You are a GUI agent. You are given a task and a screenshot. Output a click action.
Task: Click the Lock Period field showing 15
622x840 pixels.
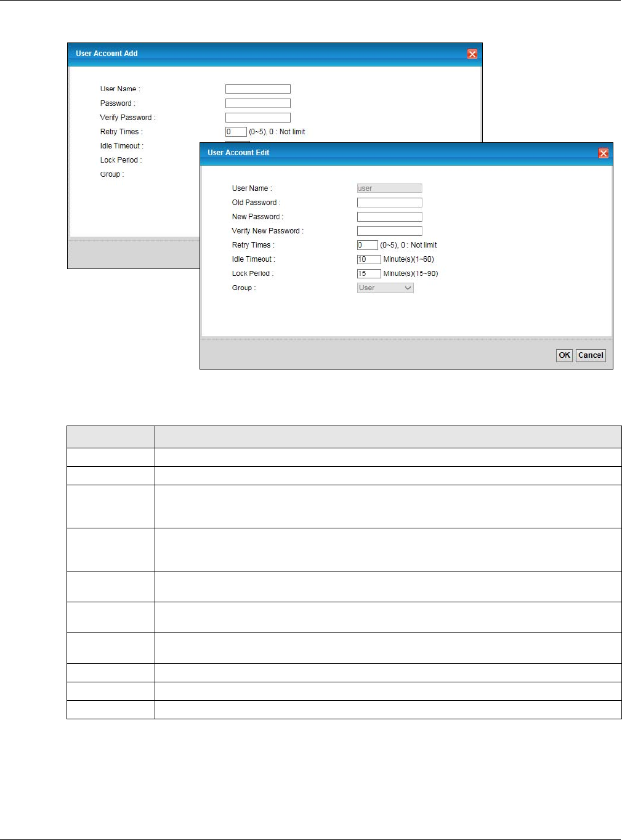click(x=369, y=273)
